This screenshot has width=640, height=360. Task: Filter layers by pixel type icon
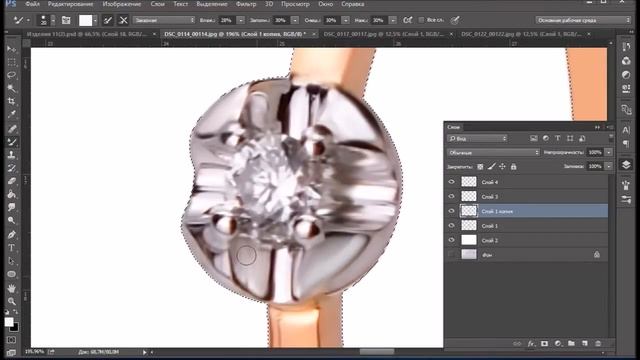(x=533, y=139)
